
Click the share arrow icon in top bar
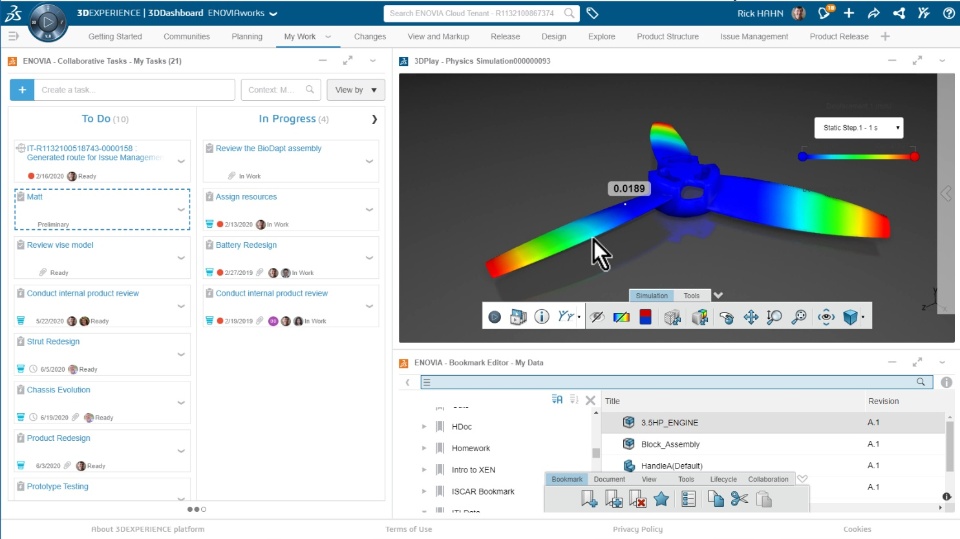point(874,13)
